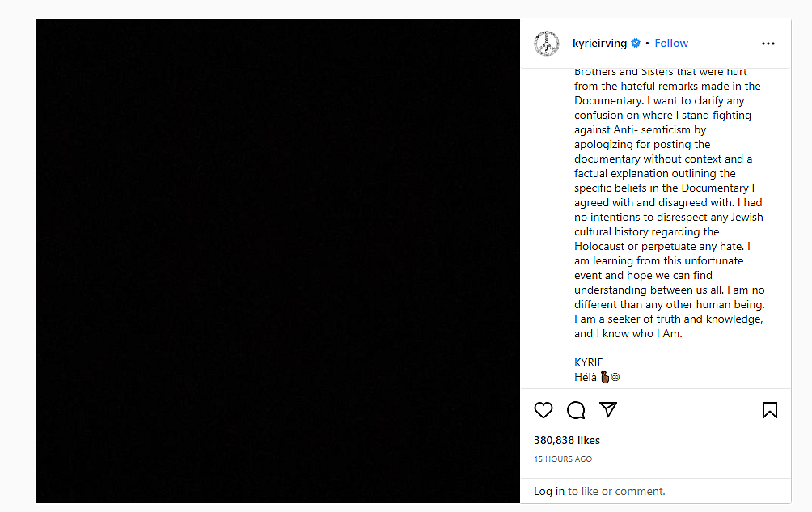View the 380,838 likes list
The image size is (812, 512).
[x=567, y=441]
